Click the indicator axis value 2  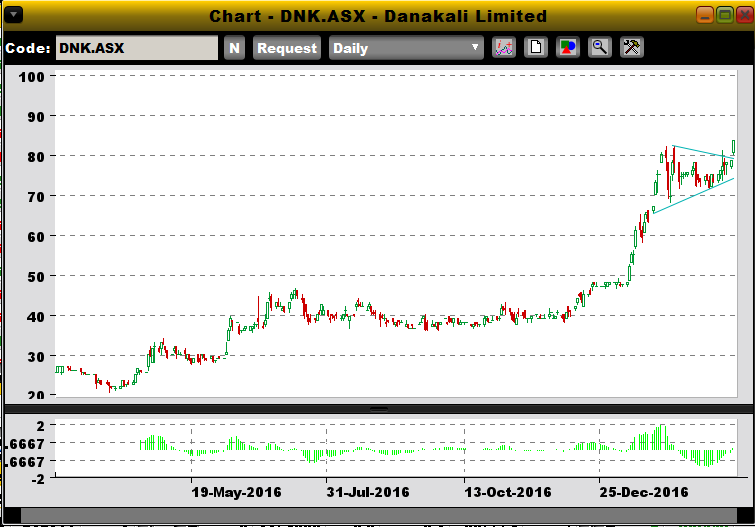40,426
